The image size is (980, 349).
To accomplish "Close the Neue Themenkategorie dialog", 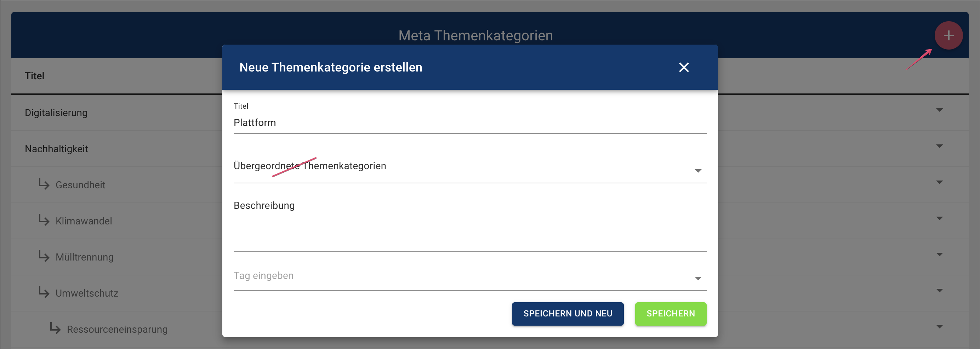I will click(684, 67).
